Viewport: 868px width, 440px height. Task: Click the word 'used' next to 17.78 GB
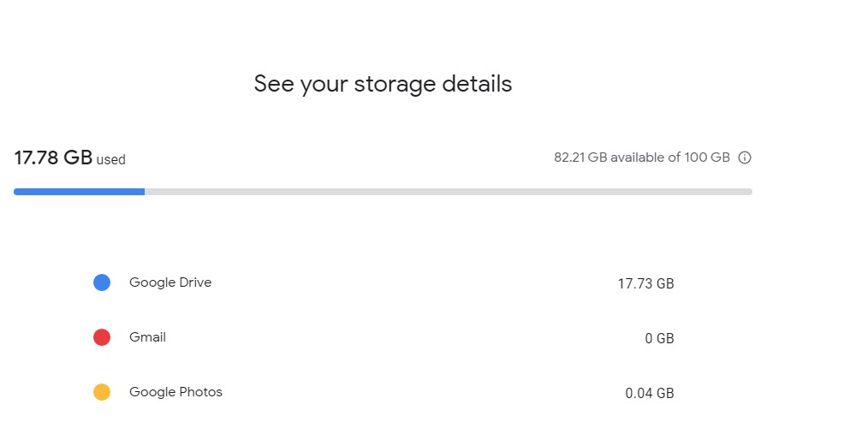tap(110, 160)
